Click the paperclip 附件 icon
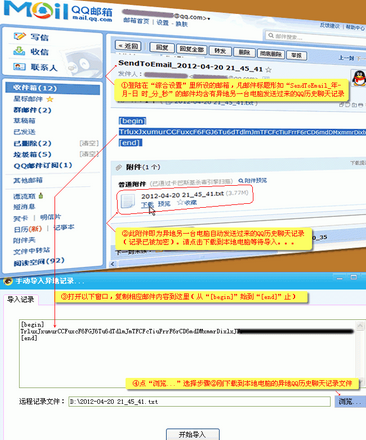 point(119,167)
